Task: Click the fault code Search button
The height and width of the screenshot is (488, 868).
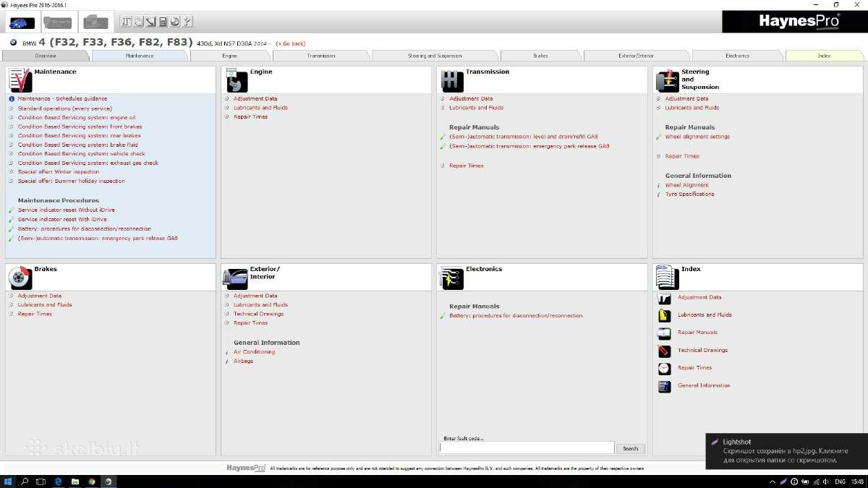Action: pos(631,449)
